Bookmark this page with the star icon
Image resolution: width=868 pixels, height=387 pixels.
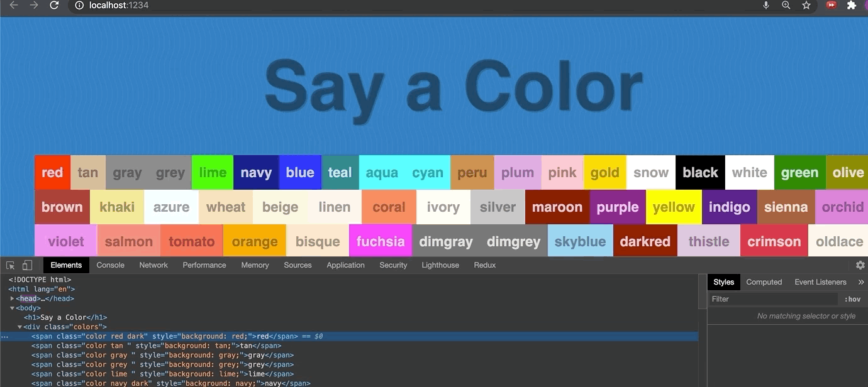pos(806,6)
